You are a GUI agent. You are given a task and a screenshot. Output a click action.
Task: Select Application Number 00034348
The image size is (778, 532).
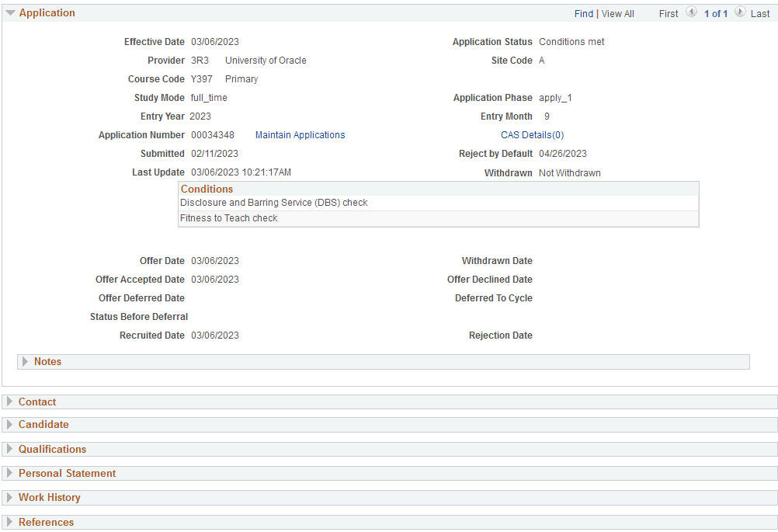(x=213, y=135)
